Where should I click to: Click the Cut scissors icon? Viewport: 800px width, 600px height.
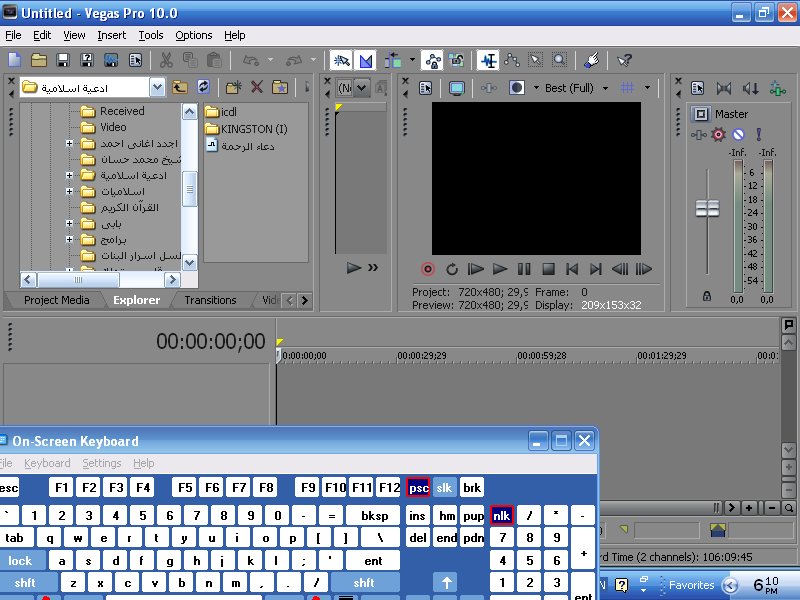tap(166, 60)
